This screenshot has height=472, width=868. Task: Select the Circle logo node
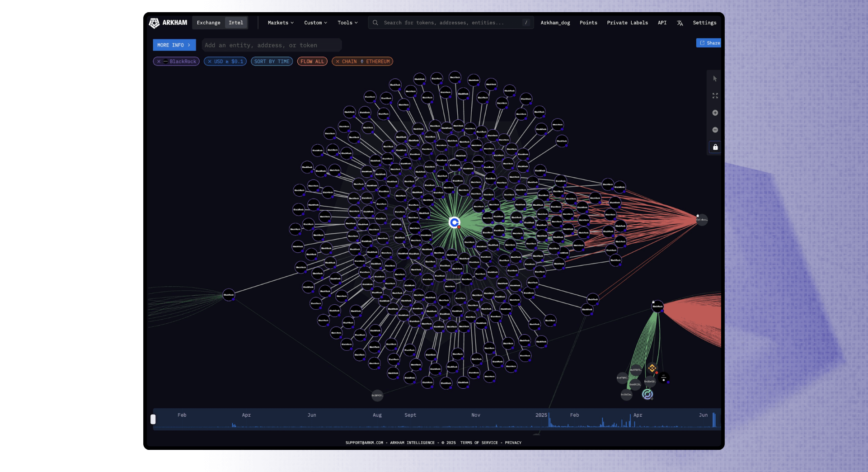647,394
